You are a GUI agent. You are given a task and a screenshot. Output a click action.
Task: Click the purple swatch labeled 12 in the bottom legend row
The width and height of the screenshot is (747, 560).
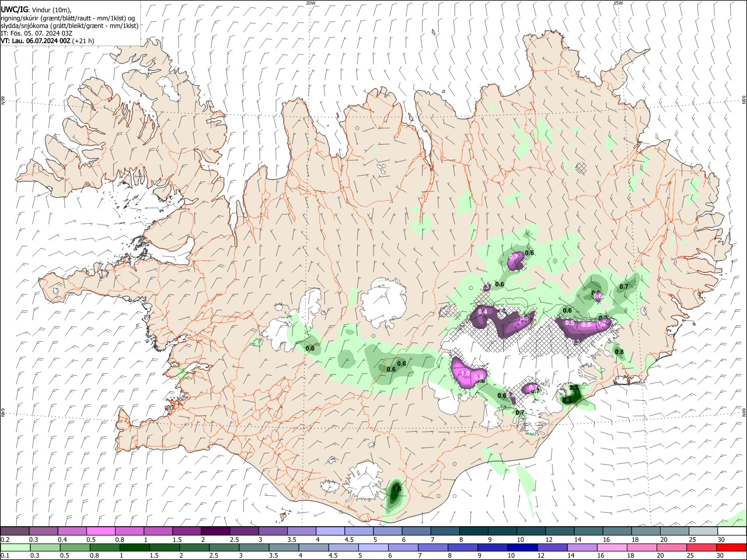click(553, 548)
